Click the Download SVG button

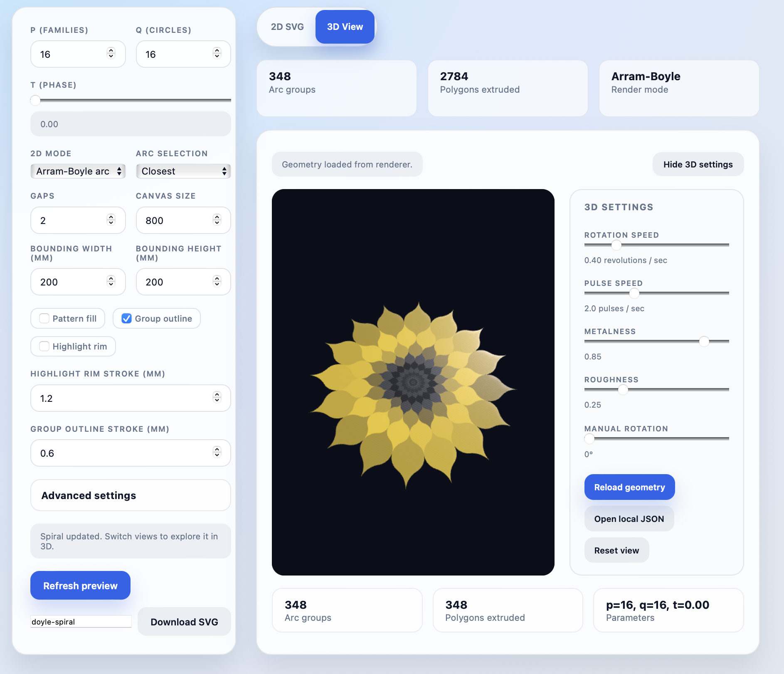[184, 622]
